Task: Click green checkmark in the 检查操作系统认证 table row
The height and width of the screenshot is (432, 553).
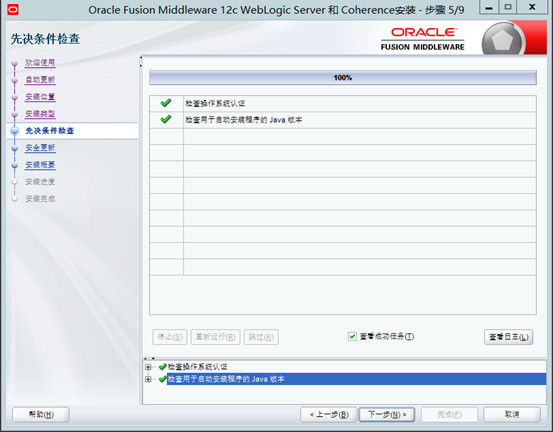Action: point(166,103)
